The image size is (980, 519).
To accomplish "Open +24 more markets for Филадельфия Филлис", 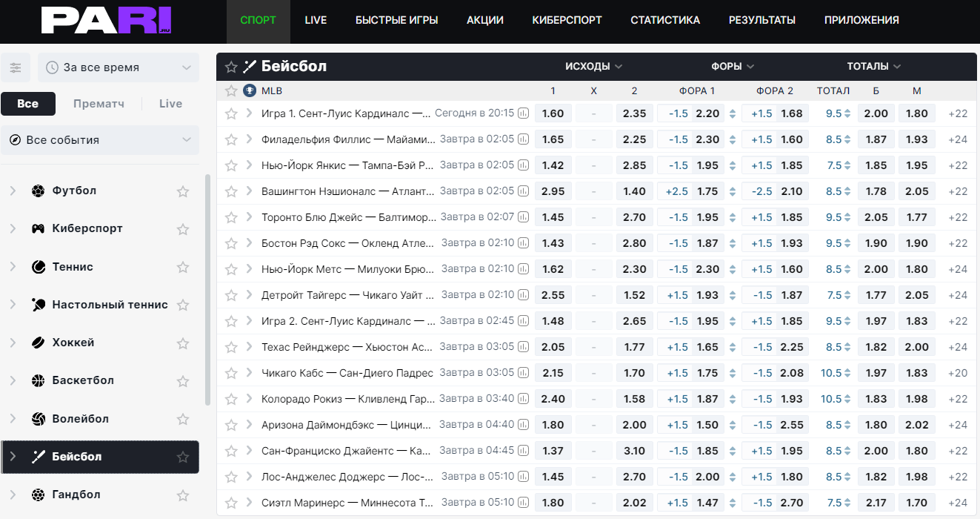I will 958,139.
